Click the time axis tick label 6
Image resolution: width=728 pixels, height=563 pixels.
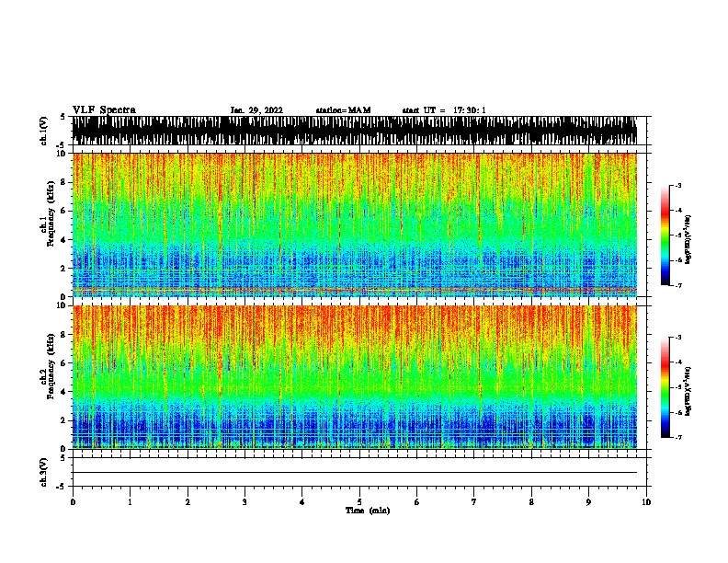(x=417, y=502)
